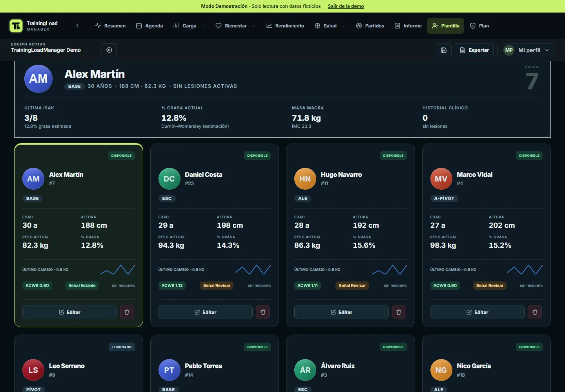565x392 pixels.
Task: Delete Marco Vidal's player card
Action: [535, 312]
